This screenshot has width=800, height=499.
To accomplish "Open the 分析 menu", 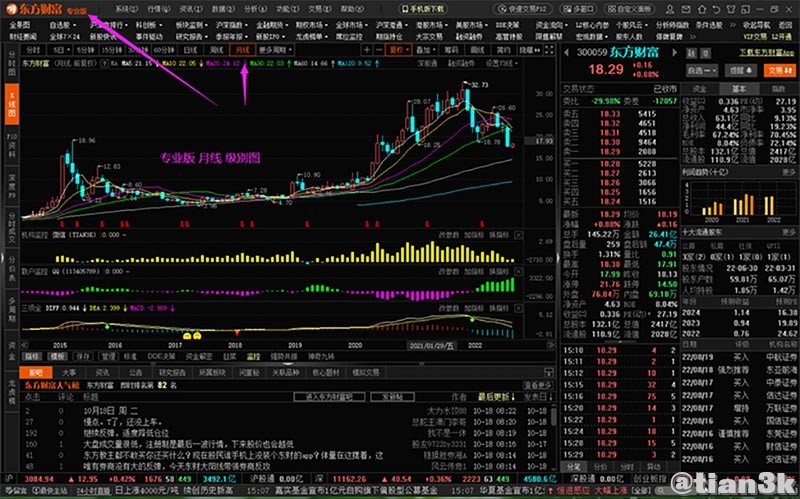I will click(x=255, y=9).
